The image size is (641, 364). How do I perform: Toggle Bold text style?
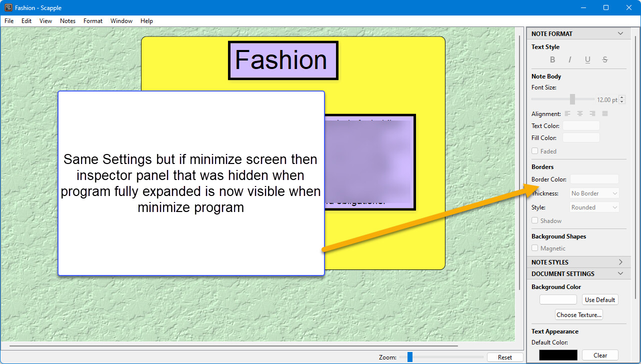[x=552, y=59]
